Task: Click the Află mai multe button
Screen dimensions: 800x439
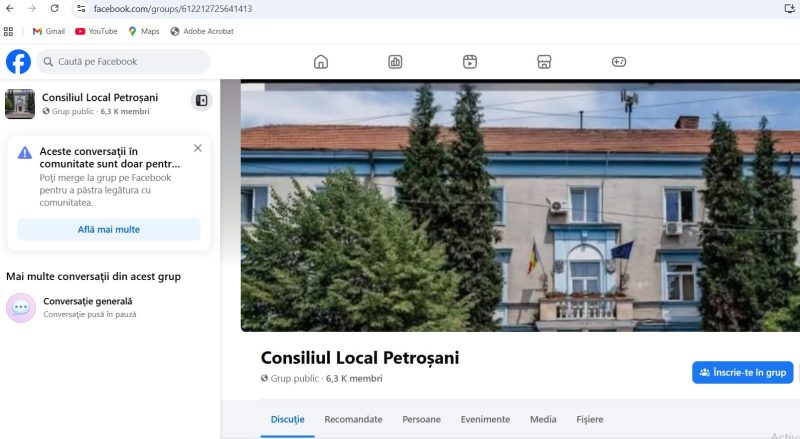Action: (x=109, y=229)
